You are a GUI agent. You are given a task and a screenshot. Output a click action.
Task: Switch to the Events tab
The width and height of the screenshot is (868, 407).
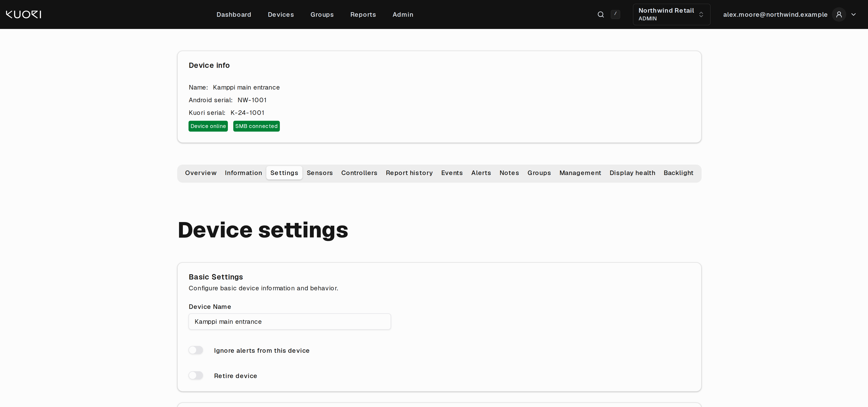point(452,173)
